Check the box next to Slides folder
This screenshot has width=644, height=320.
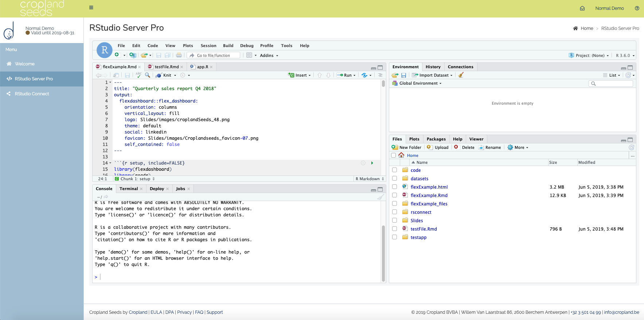click(394, 220)
